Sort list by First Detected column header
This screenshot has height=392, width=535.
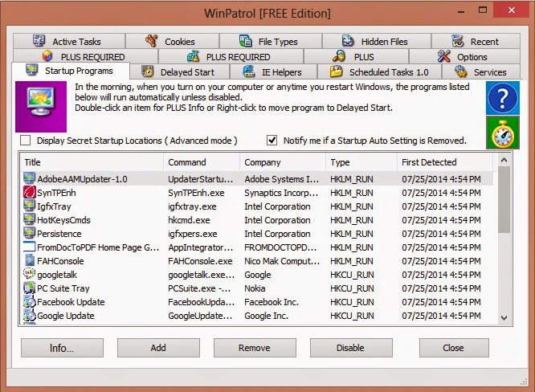pyautogui.click(x=445, y=162)
